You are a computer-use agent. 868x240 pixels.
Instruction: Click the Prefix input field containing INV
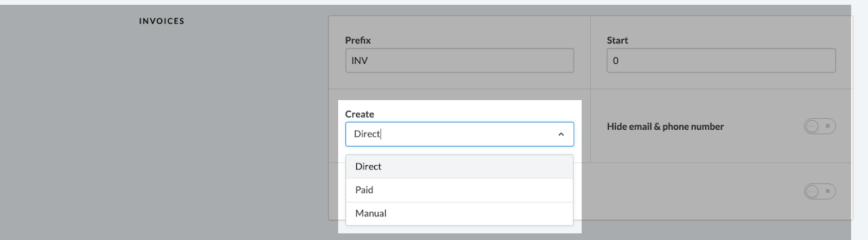[x=459, y=61]
